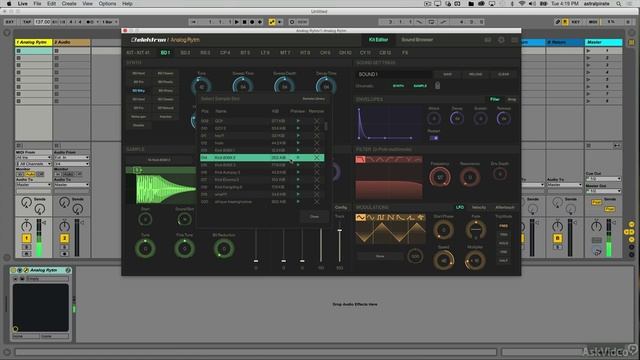Click the LFO Speed knob
The width and height of the screenshot is (640, 360).
pos(443,260)
